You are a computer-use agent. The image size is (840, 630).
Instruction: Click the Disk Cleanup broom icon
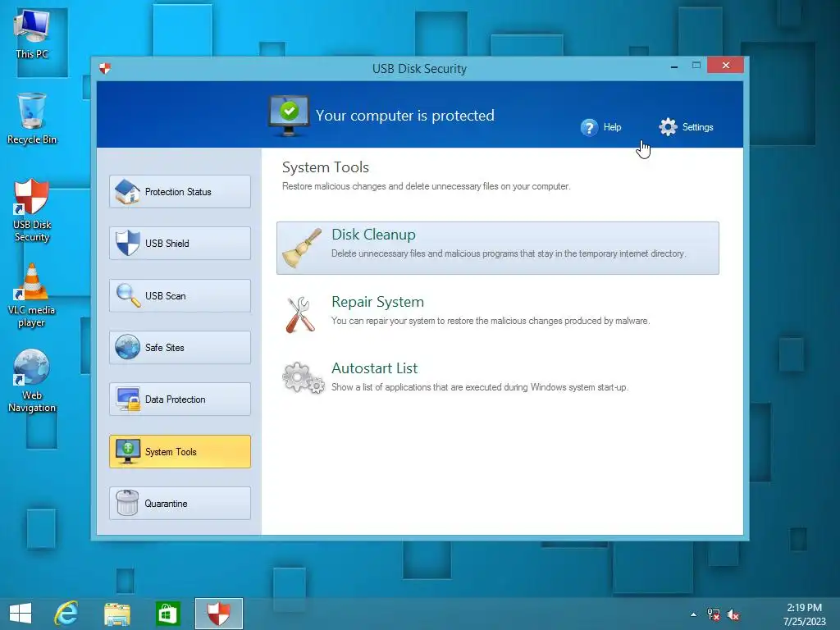point(302,248)
